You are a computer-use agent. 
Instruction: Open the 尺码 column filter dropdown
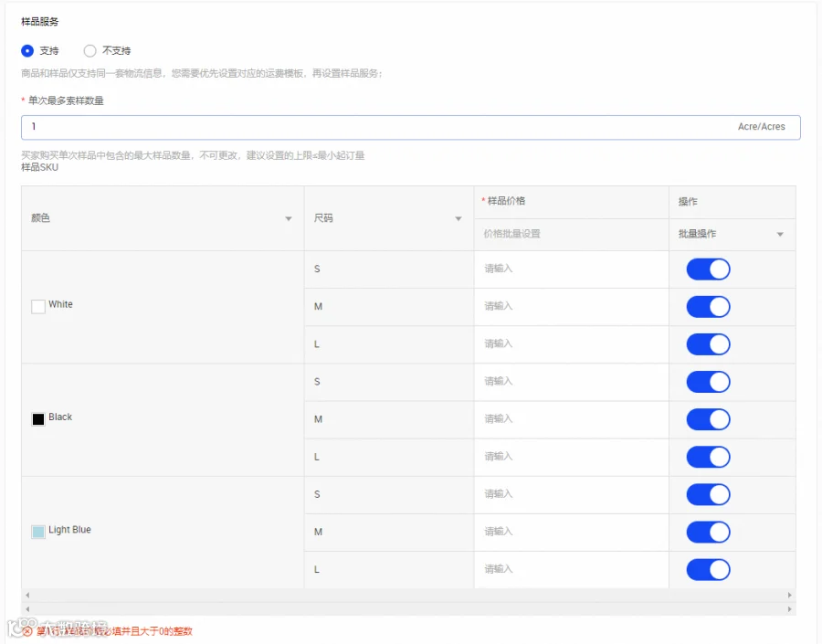click(458, 218)
